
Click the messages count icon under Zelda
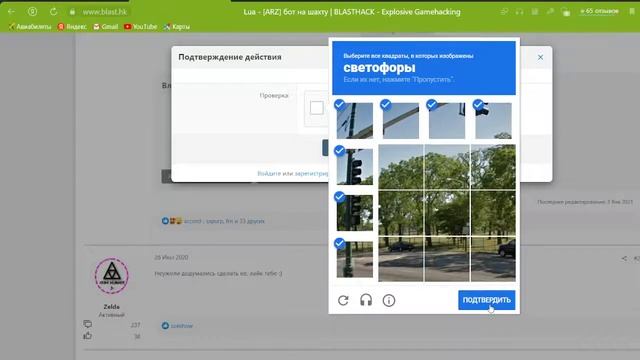click(x=87, y=324)
